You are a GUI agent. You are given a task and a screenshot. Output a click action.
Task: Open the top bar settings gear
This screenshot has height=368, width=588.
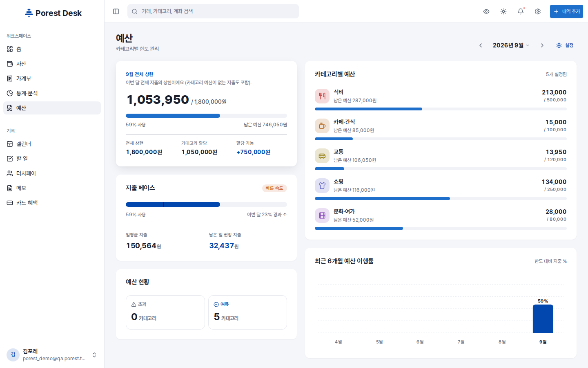[x=538, y=11]
